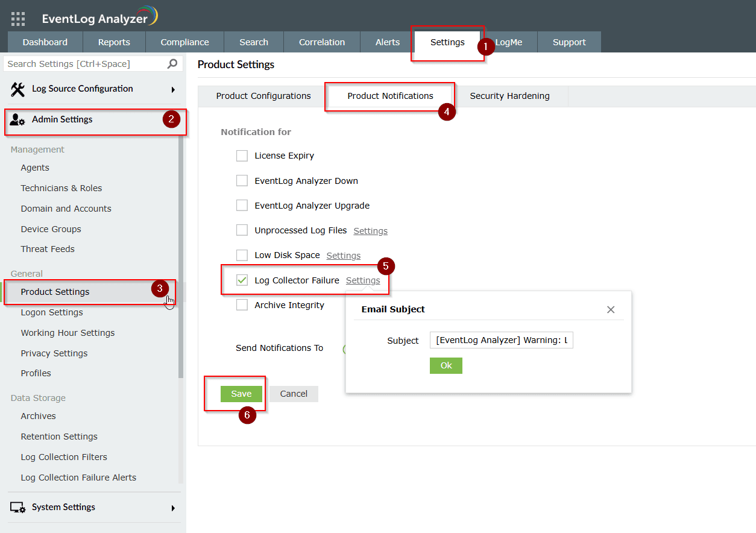Click the System Settings monitor icon
The height and width of the screenshot is (533, 756).
pos(17,508)
